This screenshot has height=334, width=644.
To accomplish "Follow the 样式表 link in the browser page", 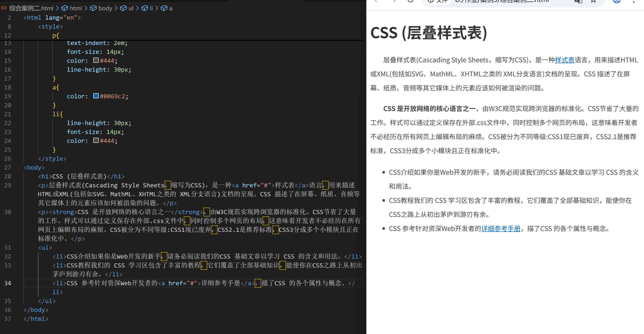I will point(565,60).
